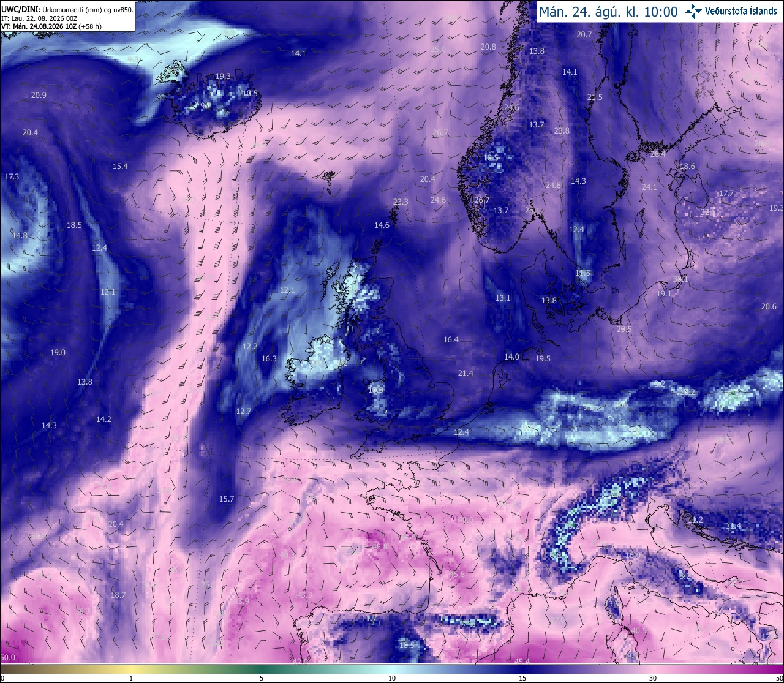
Task: Select the date label Mán. 24. ágú. kl. 10:00
Action: [608, 12]
